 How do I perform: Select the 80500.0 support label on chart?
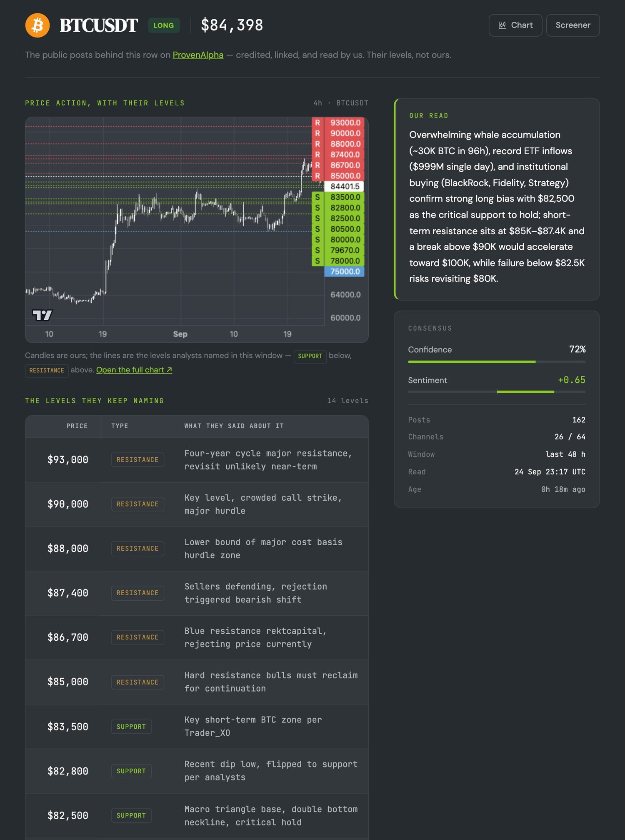[x=338, y=229]
